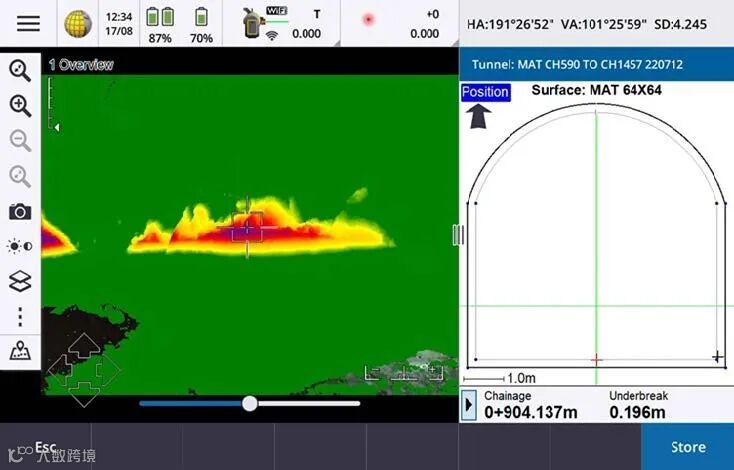Click the VA:101°25'59" reading
This screenshot has height=470, width=734.
[603, 24]
